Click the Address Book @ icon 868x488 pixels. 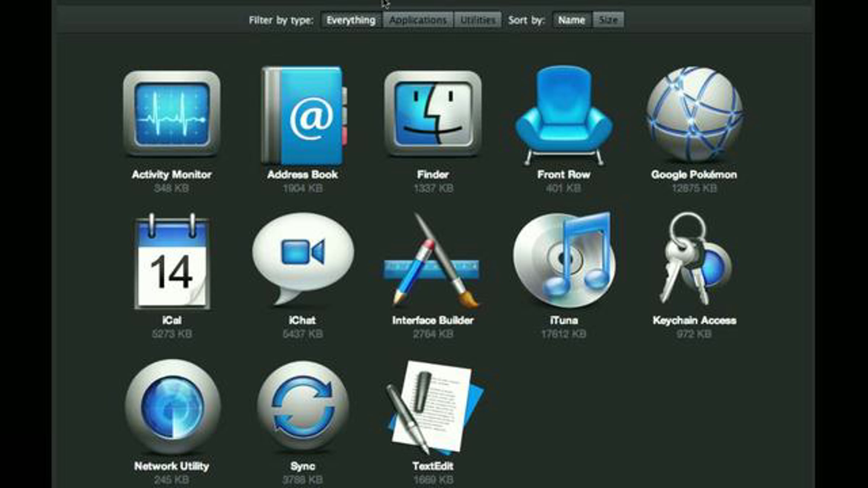tap(304, 115)
